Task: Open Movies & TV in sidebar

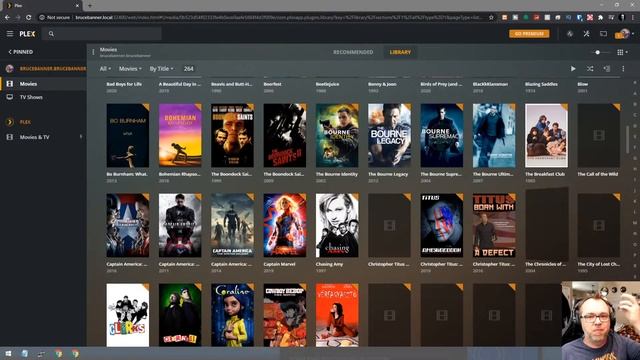Action: click(34, 137)
